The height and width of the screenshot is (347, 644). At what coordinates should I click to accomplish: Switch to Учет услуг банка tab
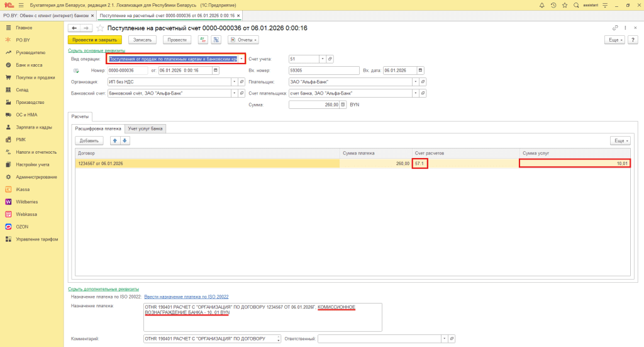click(145, 128)
